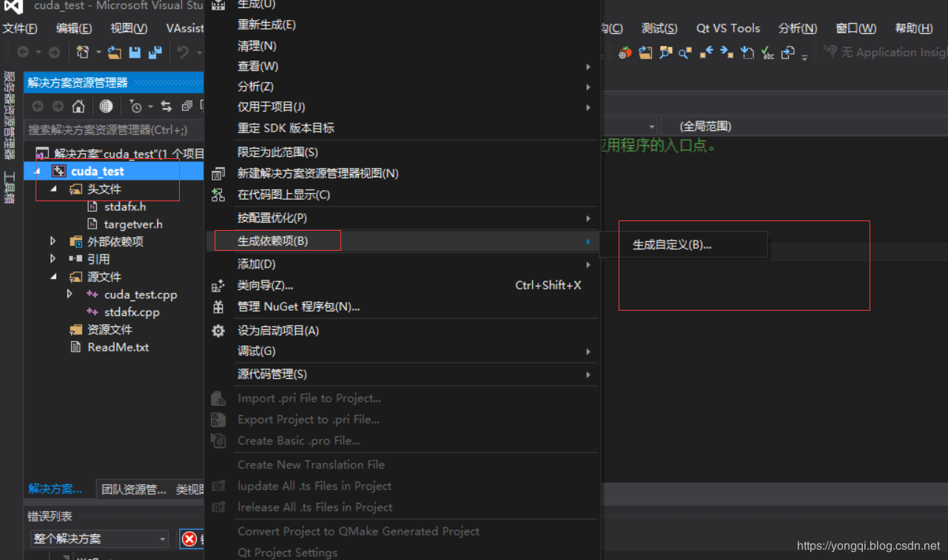948x560 pixels.
Task: Click the Undo arrow icon
Action: click(182, 52)
